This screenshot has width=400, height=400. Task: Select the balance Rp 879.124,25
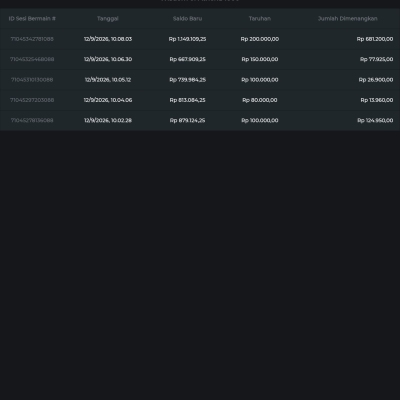click(x=187, y=120)
